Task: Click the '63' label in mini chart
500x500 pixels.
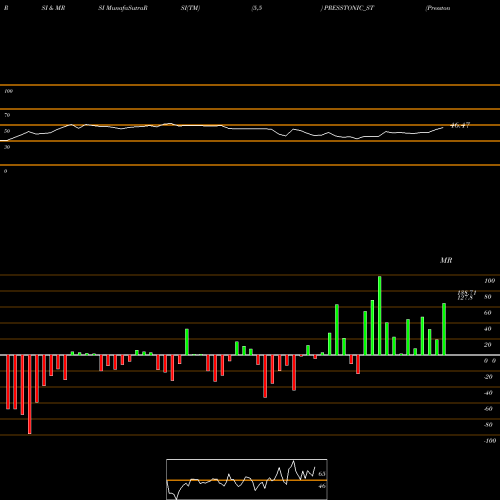Action: pyautogui.click(x=322, y=474)
